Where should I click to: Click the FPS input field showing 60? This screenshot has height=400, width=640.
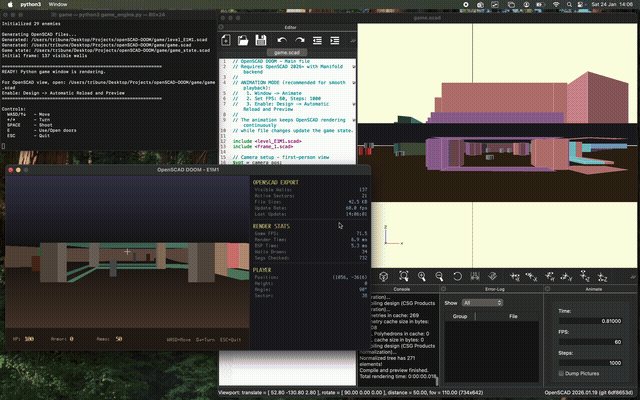tap(591, 342)
